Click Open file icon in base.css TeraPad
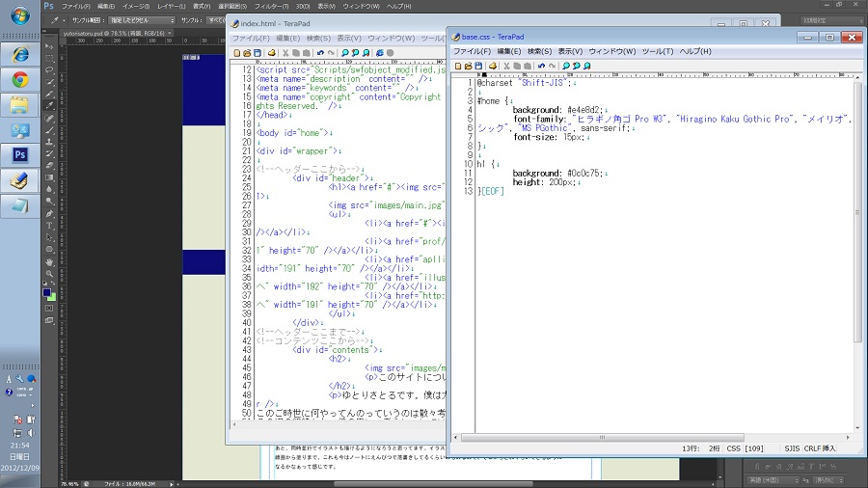This screenshot has width=868, height=488. point(469,66)
